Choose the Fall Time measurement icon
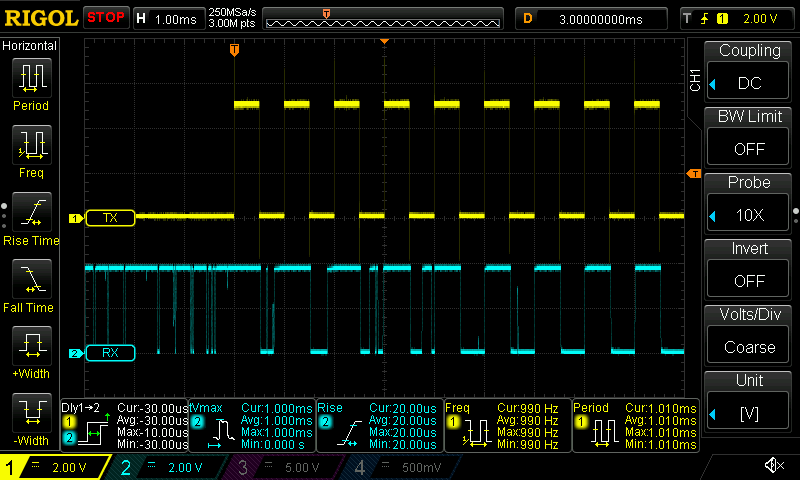The width and height of the screenshot is (800, 480). click(30, 279)
